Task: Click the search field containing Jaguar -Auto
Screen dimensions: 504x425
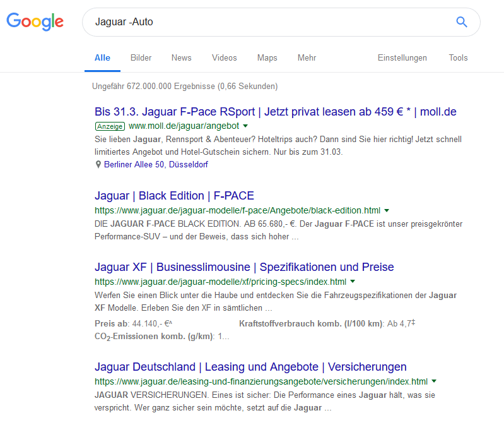Action: pyautogui.click(x=281, y=22)
